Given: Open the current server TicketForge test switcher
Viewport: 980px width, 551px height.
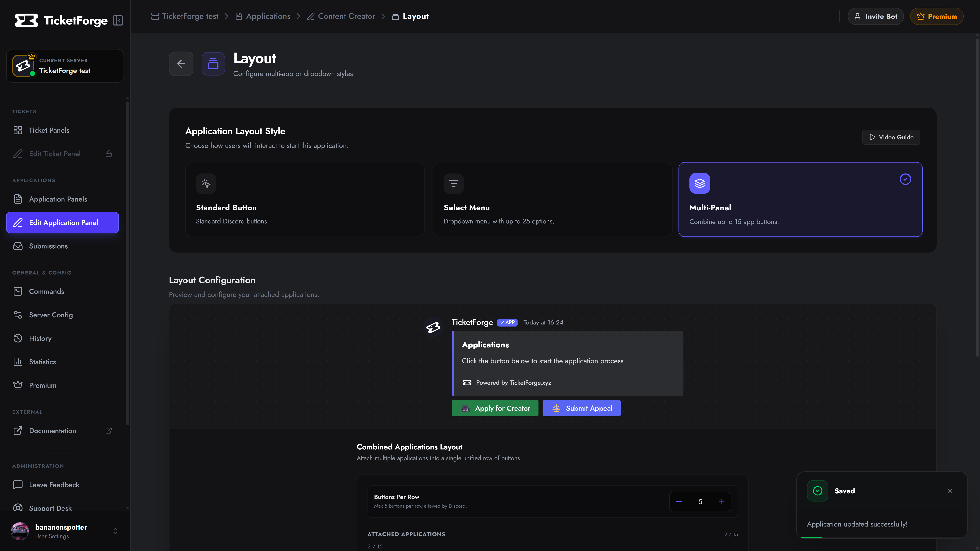Looking at the screenshot, I should click(x=65, y=66).
